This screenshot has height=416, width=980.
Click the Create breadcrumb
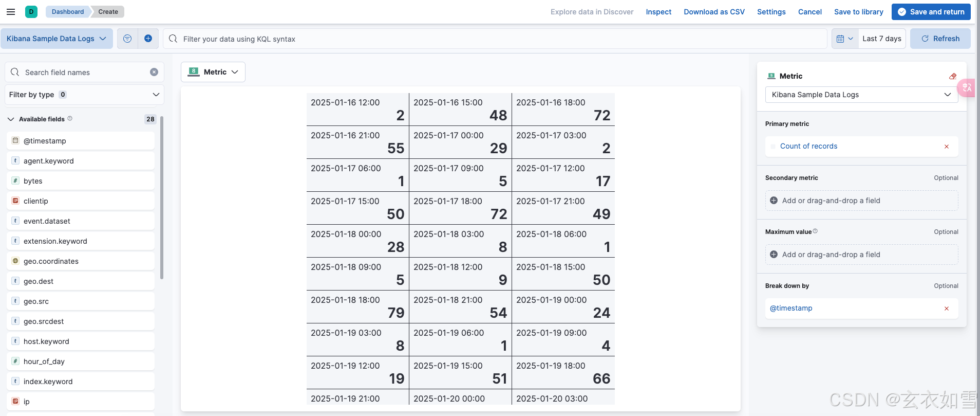coord(108,12)
